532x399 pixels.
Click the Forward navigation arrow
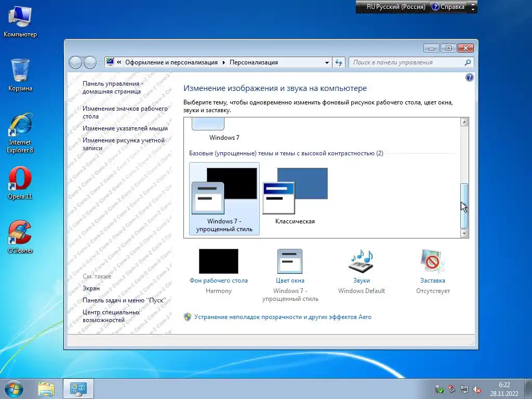point(90,62)
